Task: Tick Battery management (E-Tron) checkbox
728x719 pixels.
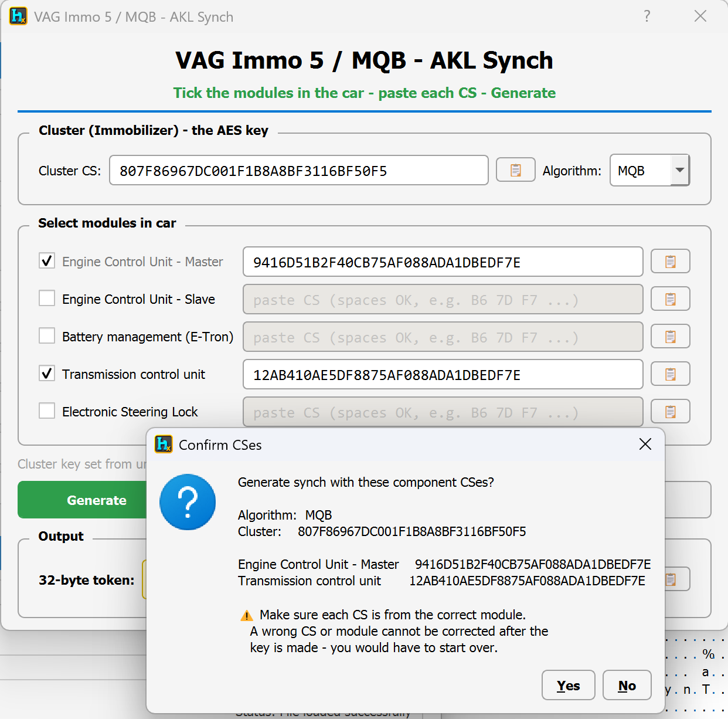Action: (47, 335)
